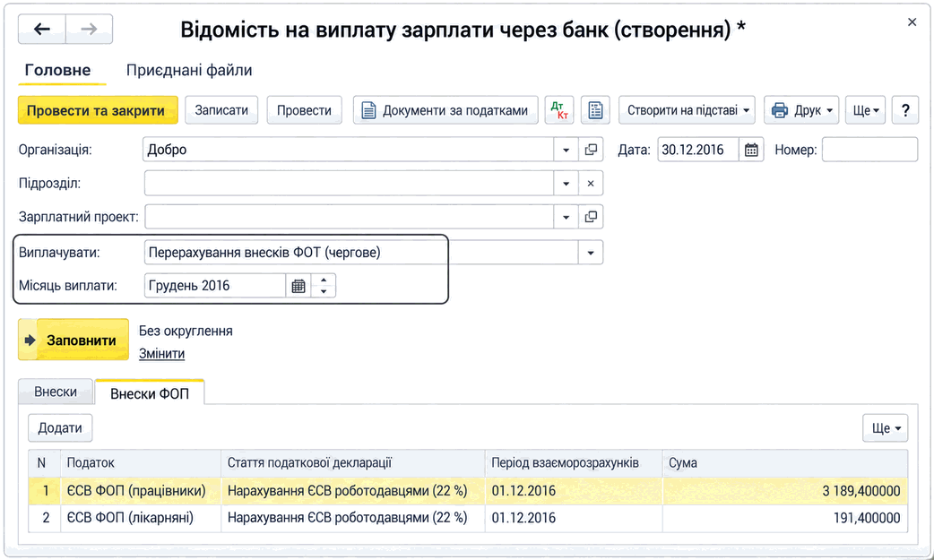Close the document form with the X
This screenshot has width=934, height=560.
[912, 22]
